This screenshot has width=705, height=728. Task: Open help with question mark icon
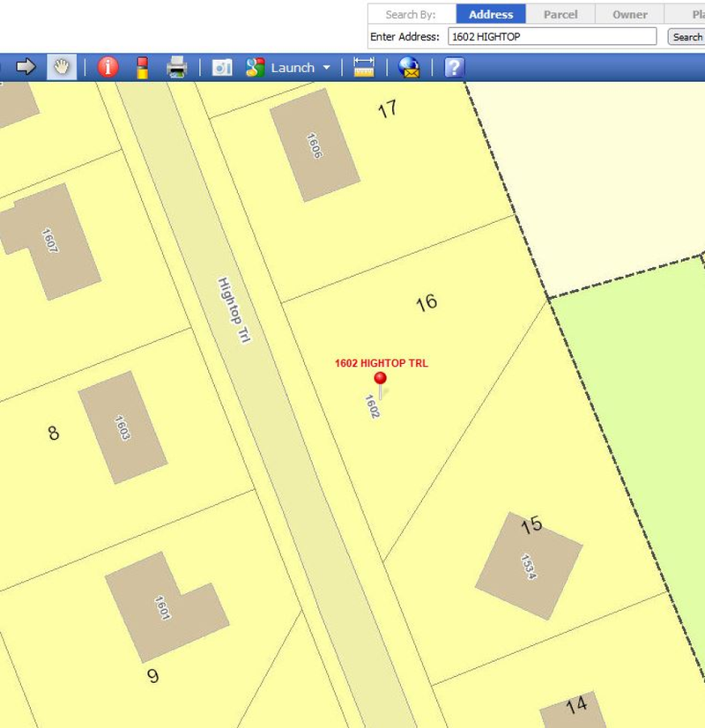pyautogui.click(x=454, y=67)
